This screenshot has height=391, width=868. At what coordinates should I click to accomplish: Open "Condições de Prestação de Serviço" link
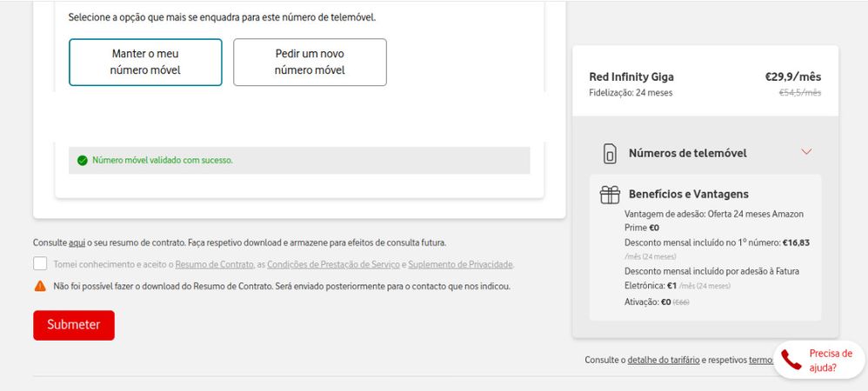[333, 264]
